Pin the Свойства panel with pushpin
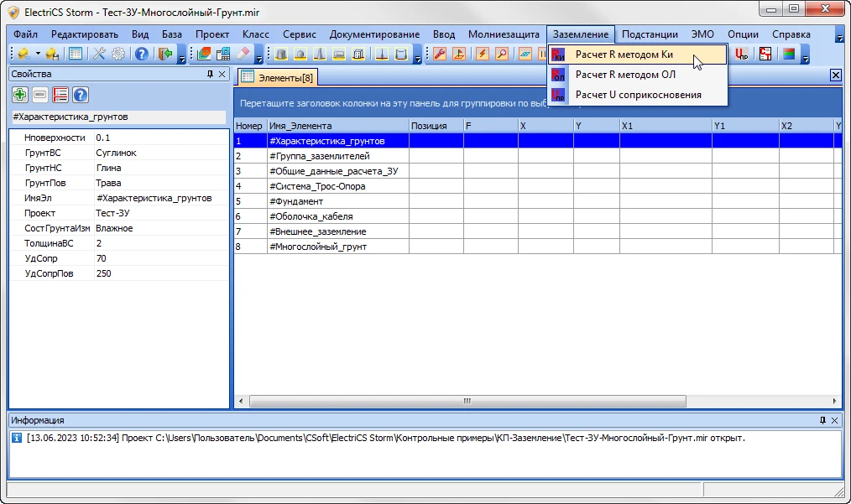The image size is (851, 504). 210,75
